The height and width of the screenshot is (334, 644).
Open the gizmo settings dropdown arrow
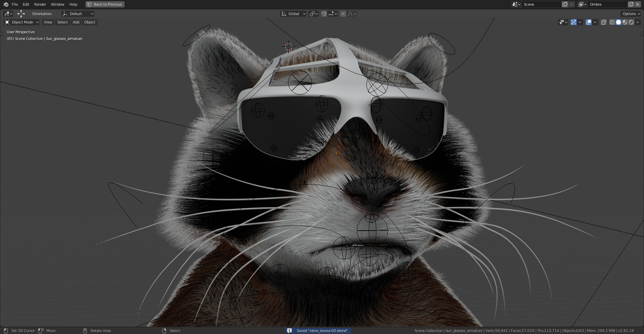[580, 22]
